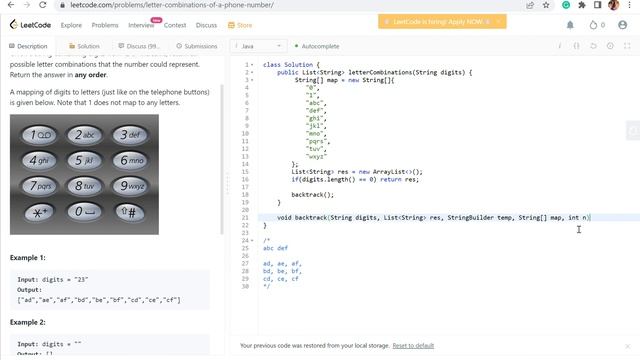Click the curly braces format code icon
The height and width of the screenshot is (360, 640).
[576, 46]
